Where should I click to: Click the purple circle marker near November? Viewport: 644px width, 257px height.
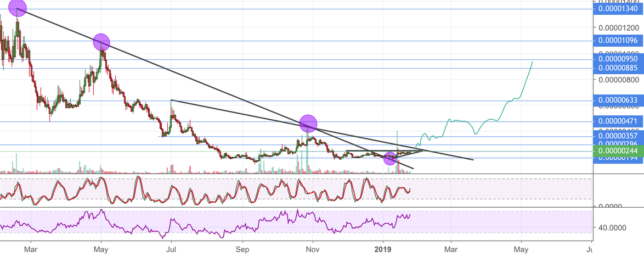tap(309, 124)
